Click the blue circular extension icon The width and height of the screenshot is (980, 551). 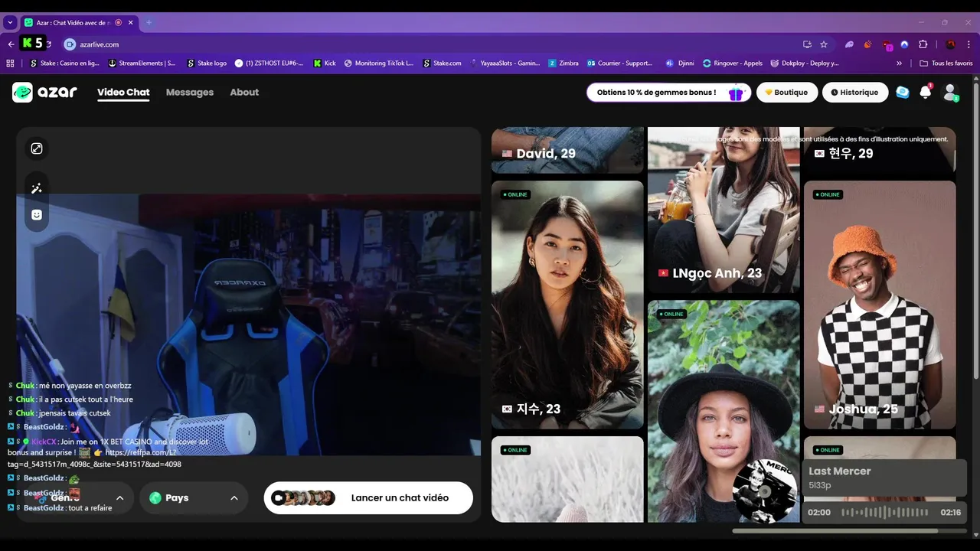pos(904,44)
